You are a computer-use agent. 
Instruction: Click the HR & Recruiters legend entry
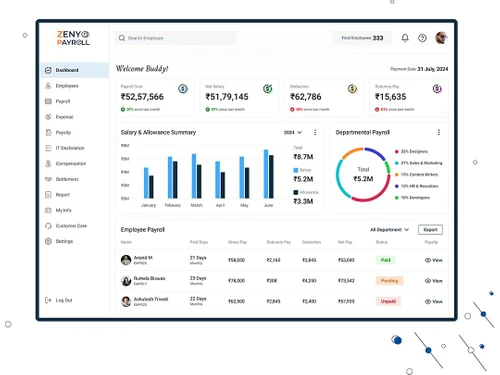pos(417,186)
